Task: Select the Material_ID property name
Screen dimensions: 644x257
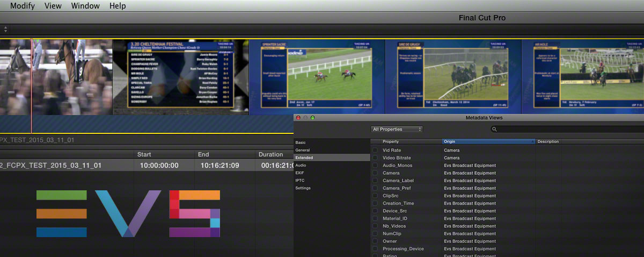Action: [395, 218]
